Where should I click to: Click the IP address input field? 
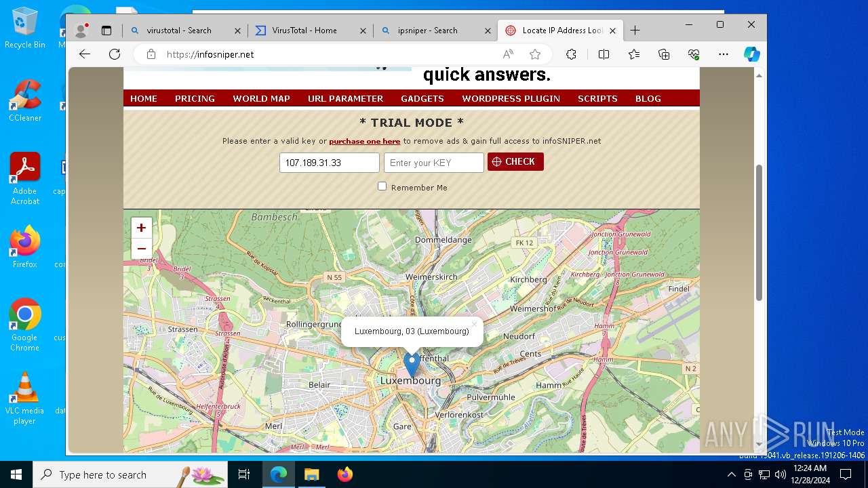click(x=329, y=163)
